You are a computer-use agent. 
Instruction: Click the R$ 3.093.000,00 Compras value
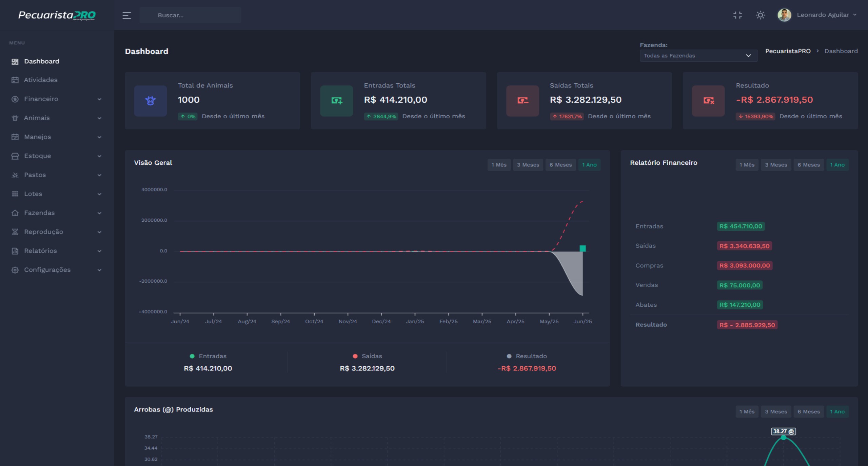point(745,266)
